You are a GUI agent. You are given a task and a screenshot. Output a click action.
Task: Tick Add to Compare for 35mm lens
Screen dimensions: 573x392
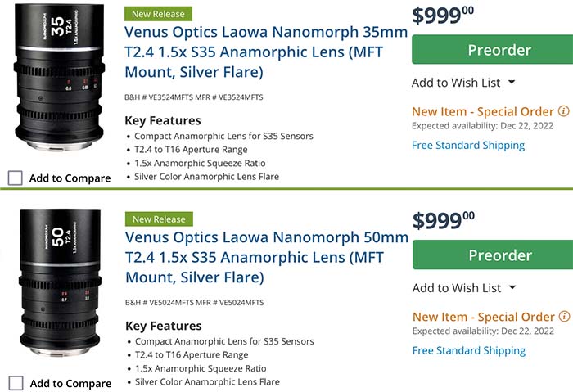16,178
